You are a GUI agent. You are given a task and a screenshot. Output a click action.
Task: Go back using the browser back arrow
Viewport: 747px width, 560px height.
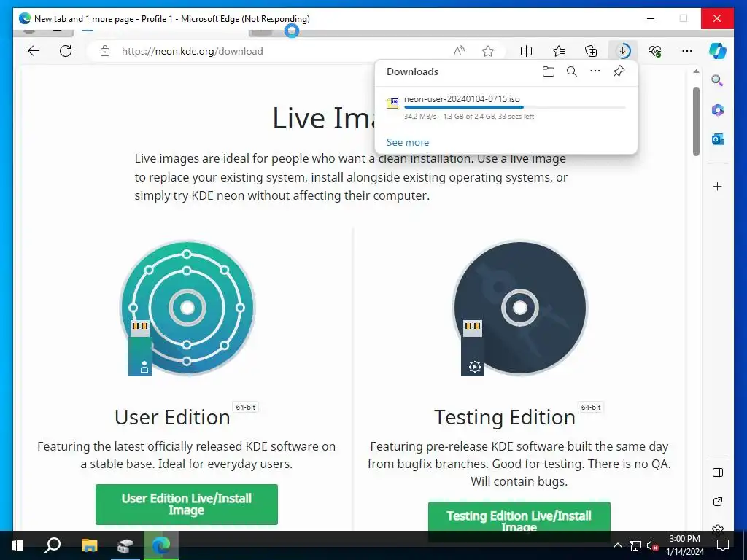pos(34,51)
